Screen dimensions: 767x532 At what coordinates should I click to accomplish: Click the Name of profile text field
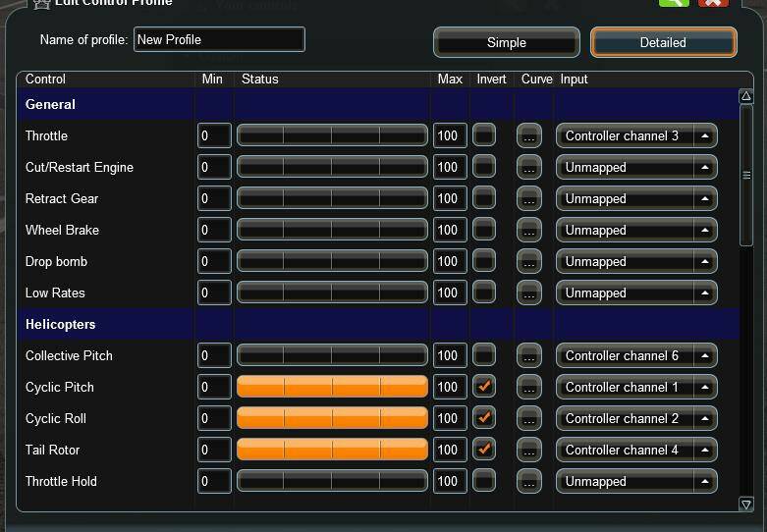point(219,40)
